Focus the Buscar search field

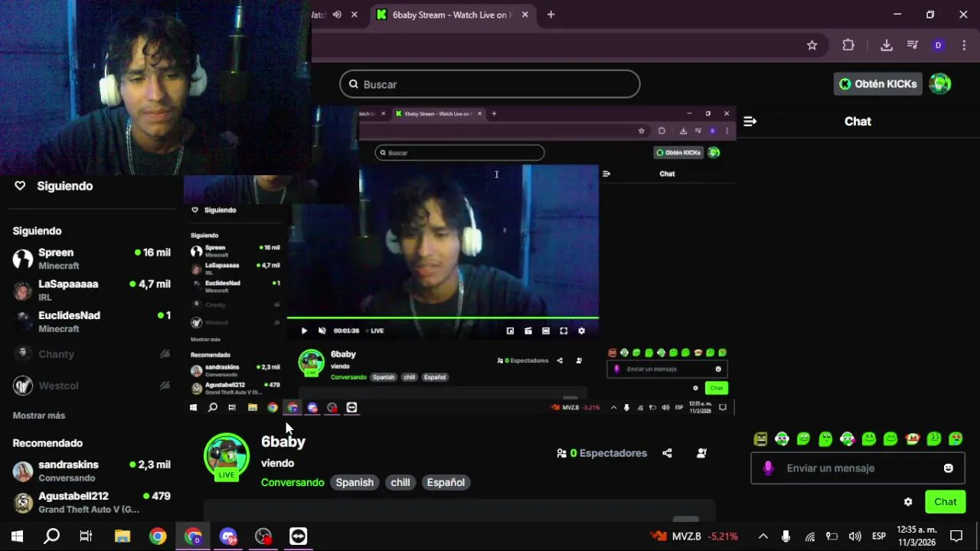(x=490, y=84)
